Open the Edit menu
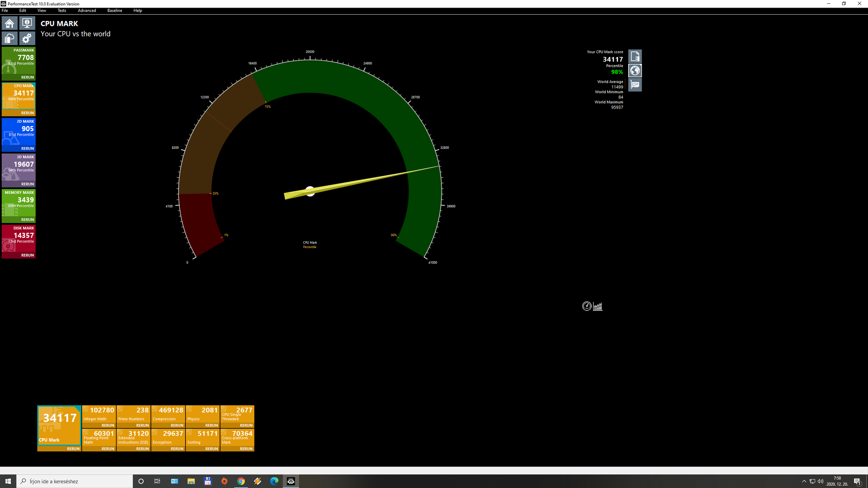868x488 pixels. pos(23,10)
